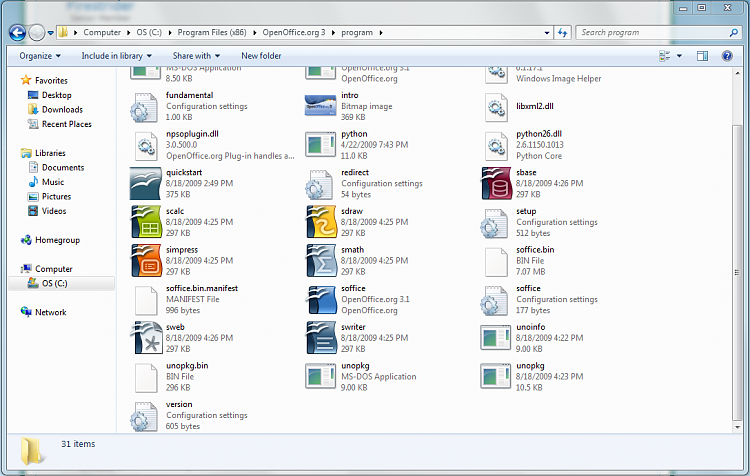Open Pictures library
The width and height of the screenshot is (750, 476).
pyautogui.click(x=56, y=197)
